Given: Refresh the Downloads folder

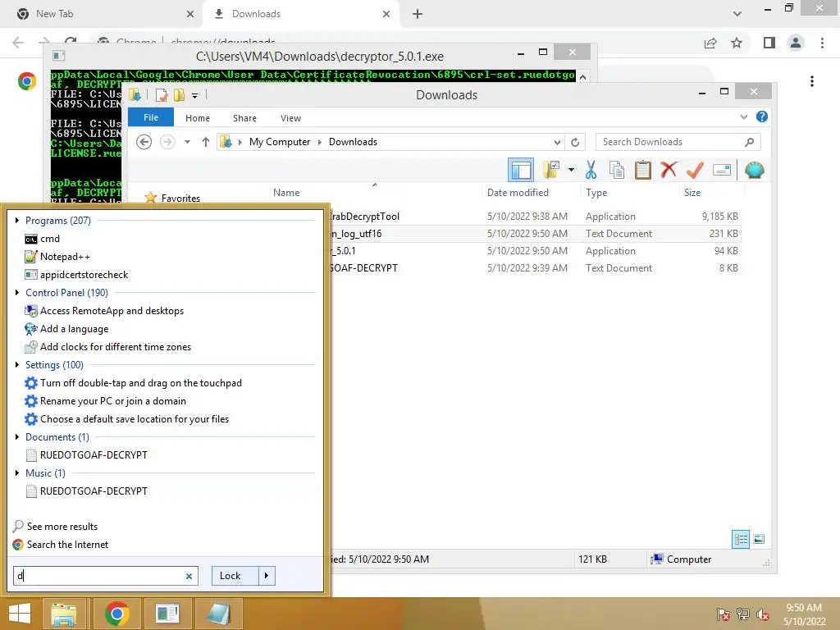Looking at the screenshot, I should click(x=575, y=142).
